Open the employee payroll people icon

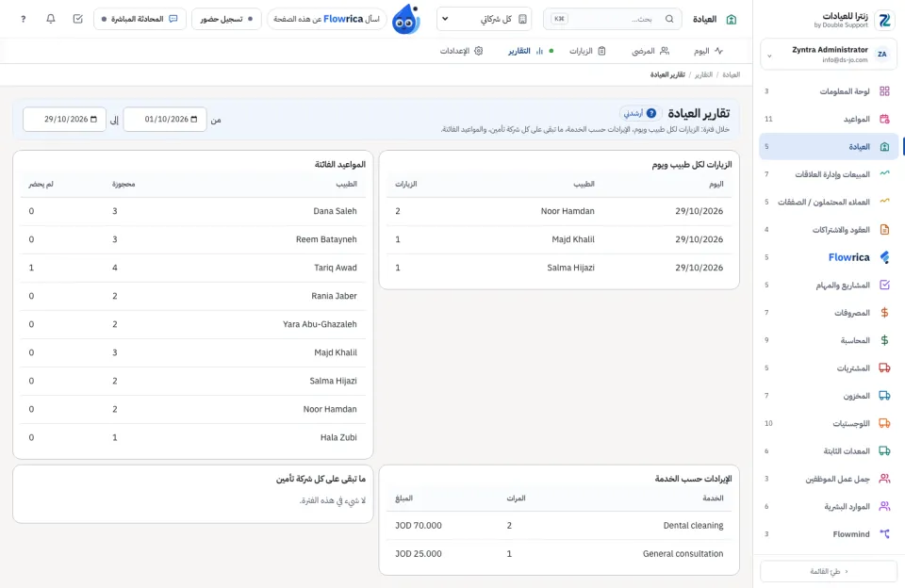click(884, 479)
